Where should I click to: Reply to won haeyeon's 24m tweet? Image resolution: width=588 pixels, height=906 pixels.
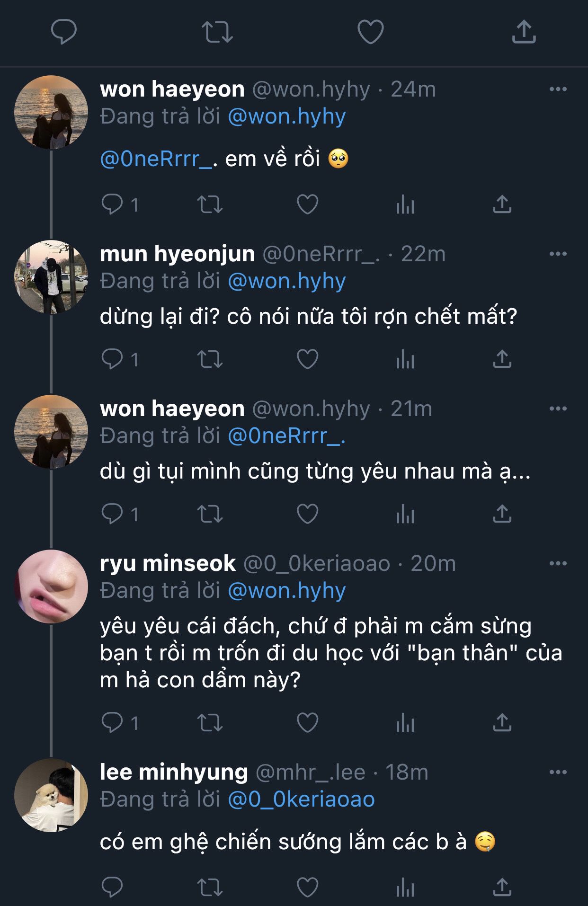[112, 204]
